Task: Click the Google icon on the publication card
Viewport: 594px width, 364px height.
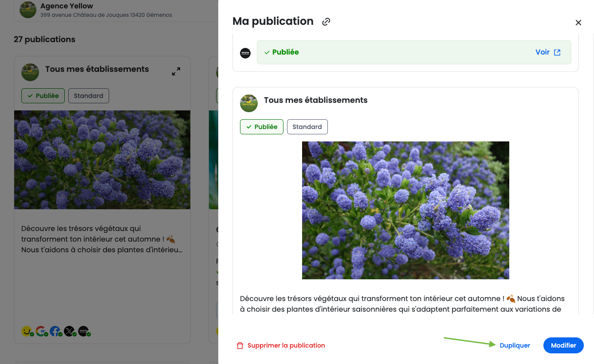Action: tap(41, 331)
